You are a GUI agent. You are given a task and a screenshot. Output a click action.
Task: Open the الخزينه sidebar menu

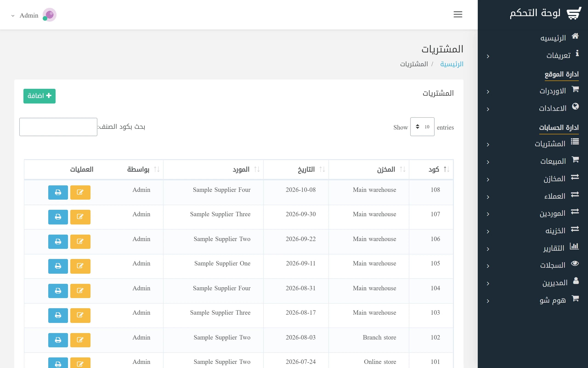[533, 231]
